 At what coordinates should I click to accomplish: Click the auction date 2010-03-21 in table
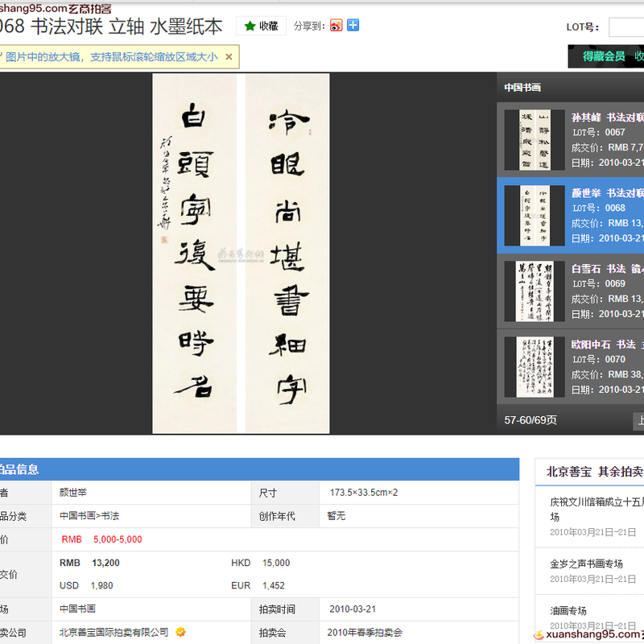click(x=353, y=609)
